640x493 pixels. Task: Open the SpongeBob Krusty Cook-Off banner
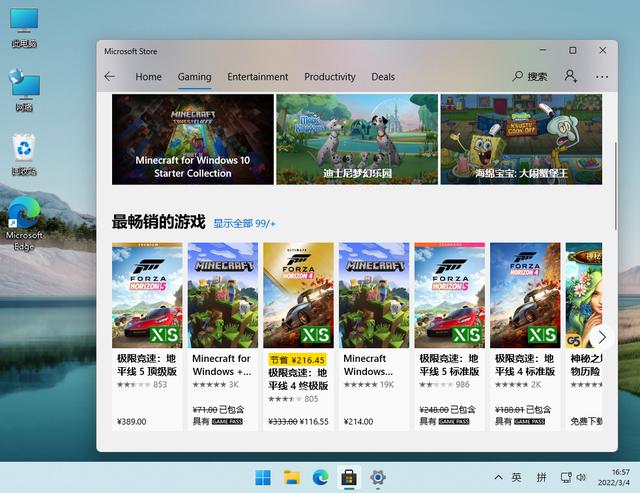[521, 139]
